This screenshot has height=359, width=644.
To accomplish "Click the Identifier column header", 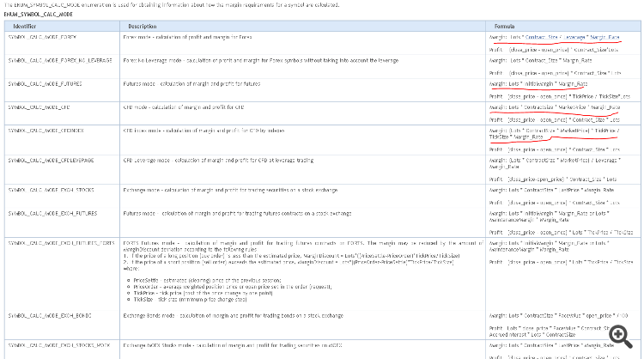I will click(x=25, y=27).
